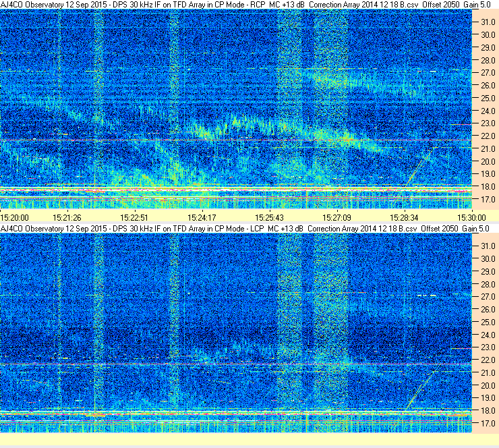Select the 15:25:43 time axis label

point(269,218)
